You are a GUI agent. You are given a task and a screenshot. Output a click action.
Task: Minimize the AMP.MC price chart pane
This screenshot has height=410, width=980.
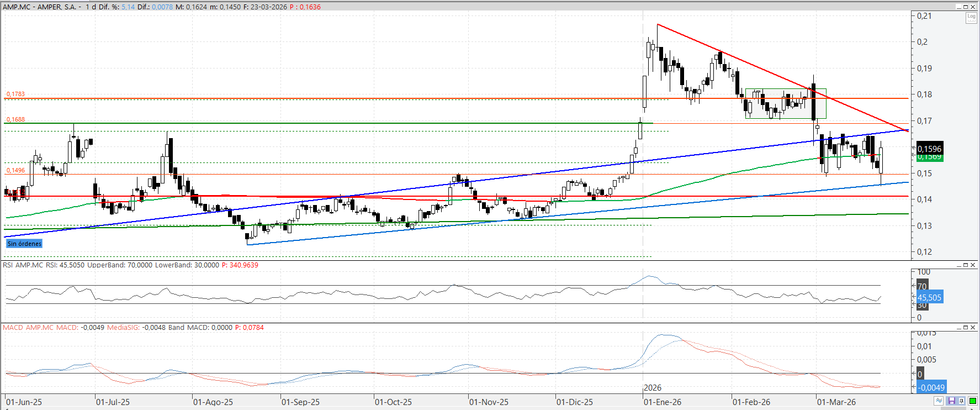(x=959, y=7)
